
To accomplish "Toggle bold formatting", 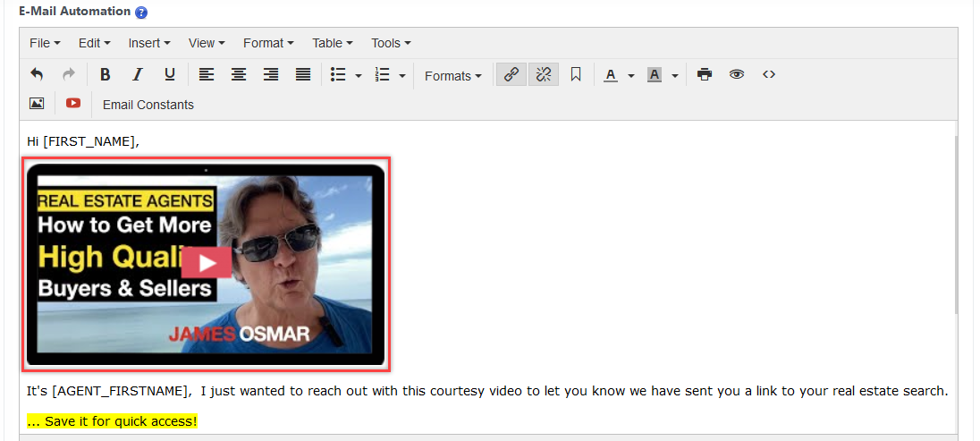I will click(105, 75).
